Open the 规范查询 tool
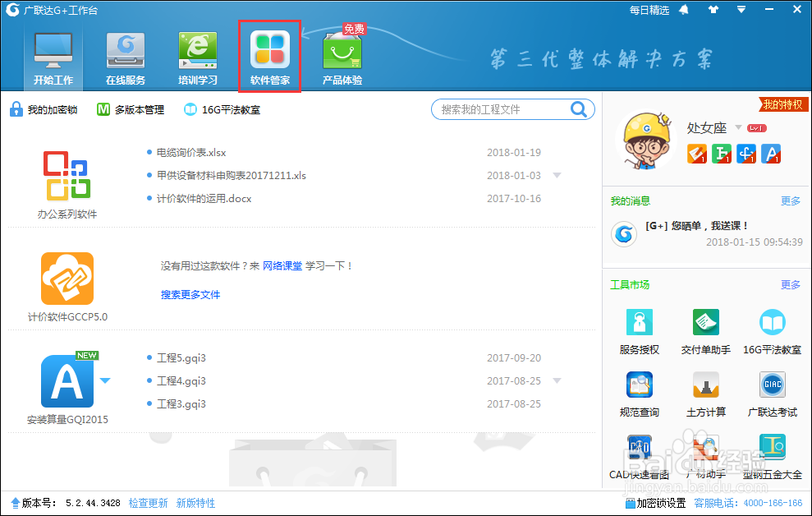The height and width of the screenshot is (516, 812). coord(640,394)
